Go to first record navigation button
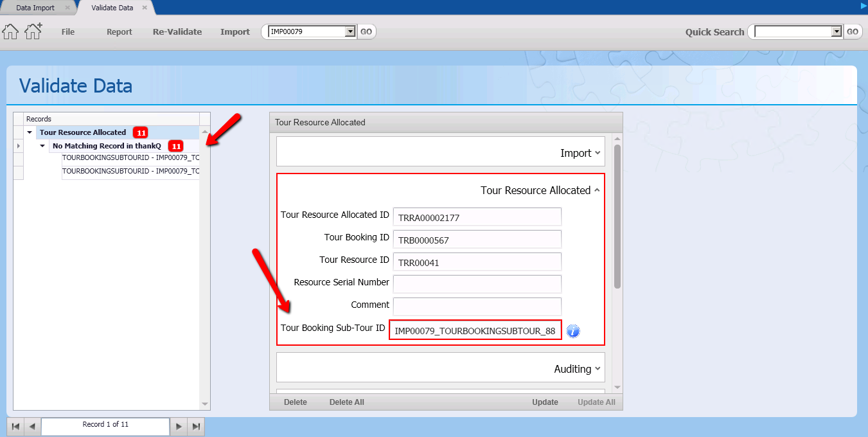Image resolution: width=868 pixels, height=437 pixels. click(15, 426)
